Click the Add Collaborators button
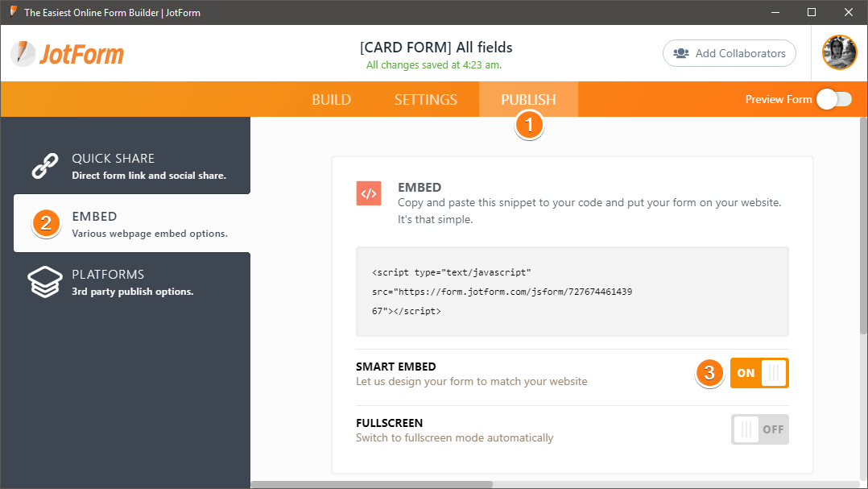Screen dimensions: 868x489 [729, 53]
